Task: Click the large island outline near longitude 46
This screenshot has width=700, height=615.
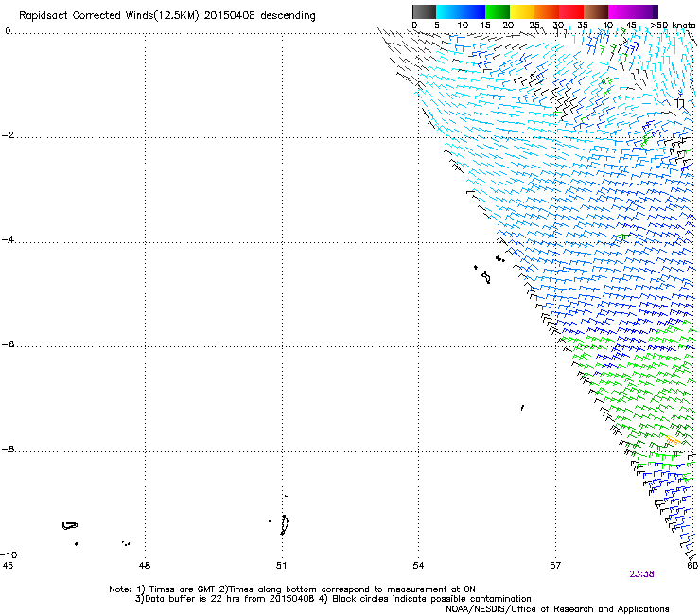Action: coord(70,525)
